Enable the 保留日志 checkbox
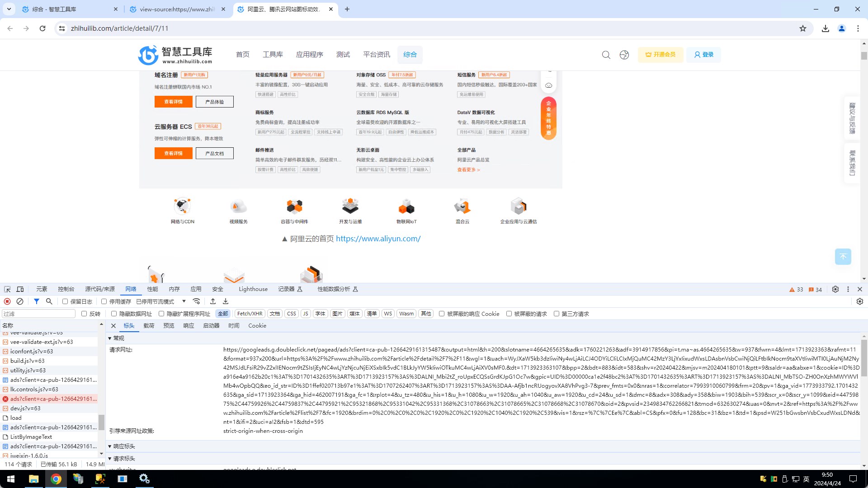 point(65,301)
